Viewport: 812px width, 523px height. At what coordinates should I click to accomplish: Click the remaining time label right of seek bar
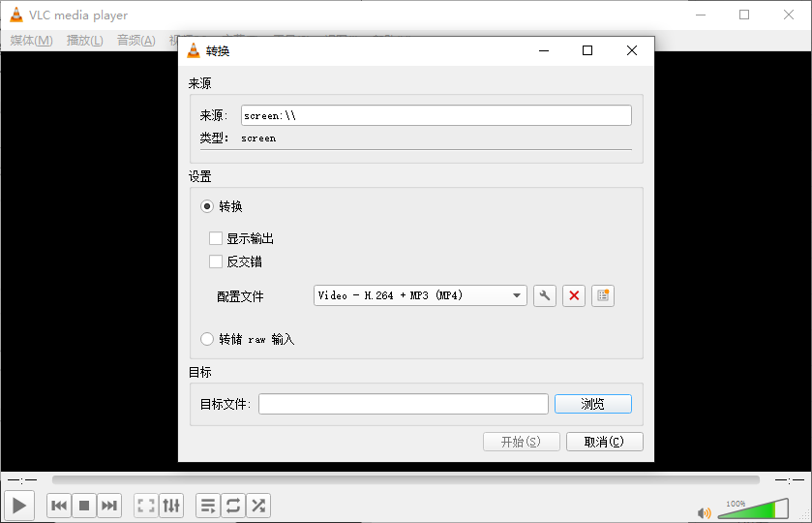click(789, 480)
